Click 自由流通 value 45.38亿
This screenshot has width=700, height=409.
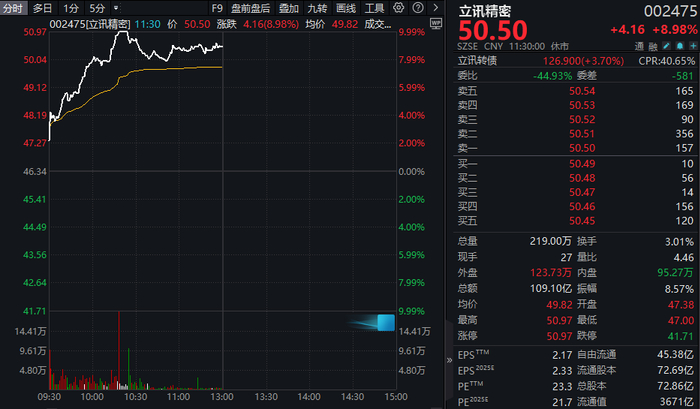[676, 355]
